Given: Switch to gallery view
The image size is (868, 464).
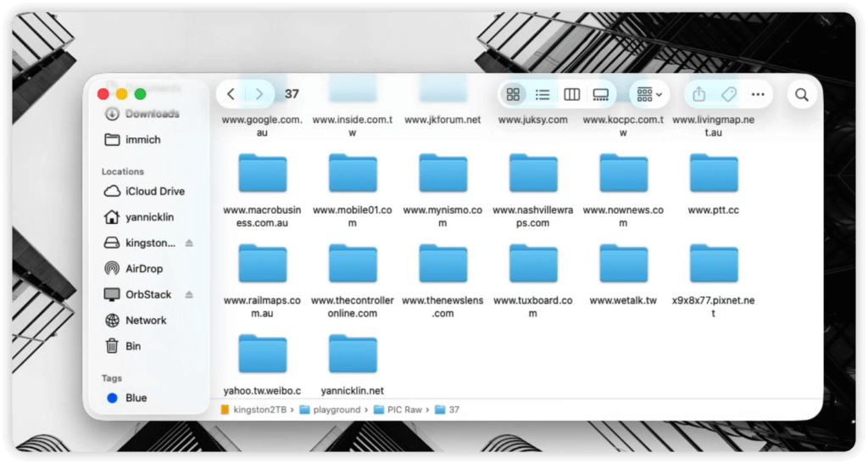Looking at the screenshot, I should click(x=601, y=95).
